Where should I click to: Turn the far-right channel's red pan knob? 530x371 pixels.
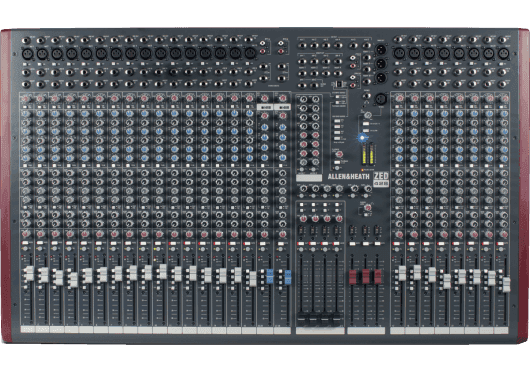504,234
